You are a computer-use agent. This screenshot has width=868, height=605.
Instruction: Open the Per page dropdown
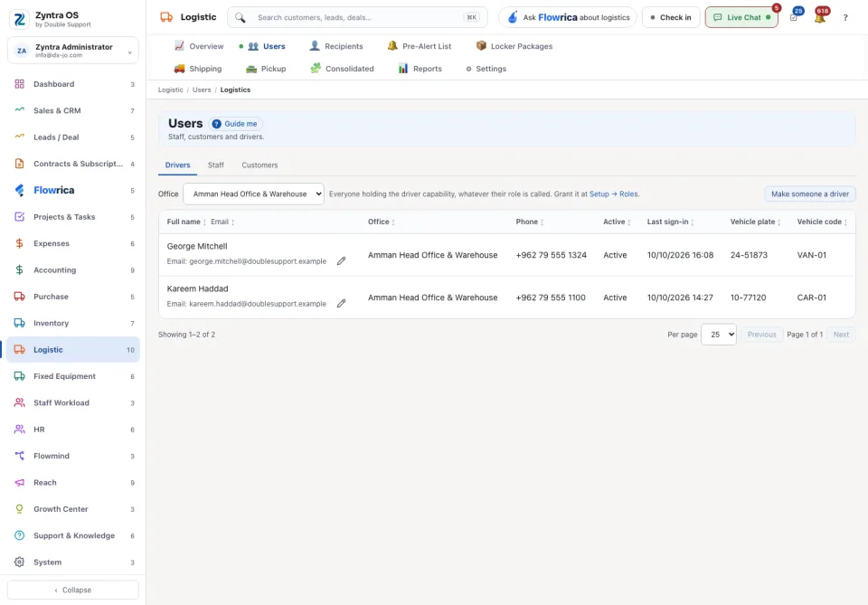719,335
